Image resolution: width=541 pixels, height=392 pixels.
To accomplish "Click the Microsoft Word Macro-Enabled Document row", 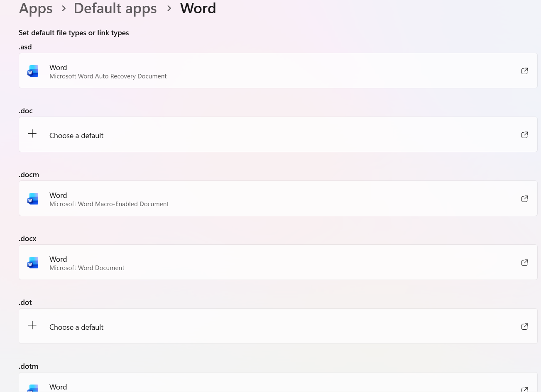I will [249, 198].
